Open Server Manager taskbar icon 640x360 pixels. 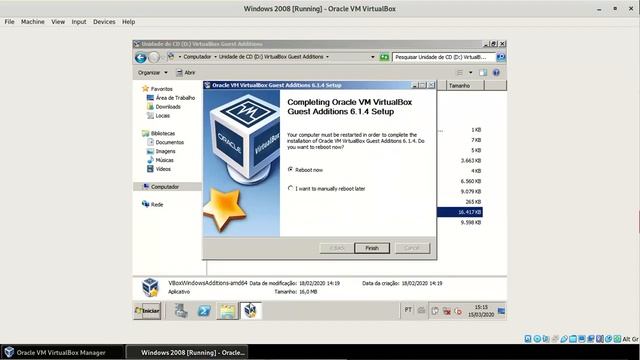pos(181,311)
